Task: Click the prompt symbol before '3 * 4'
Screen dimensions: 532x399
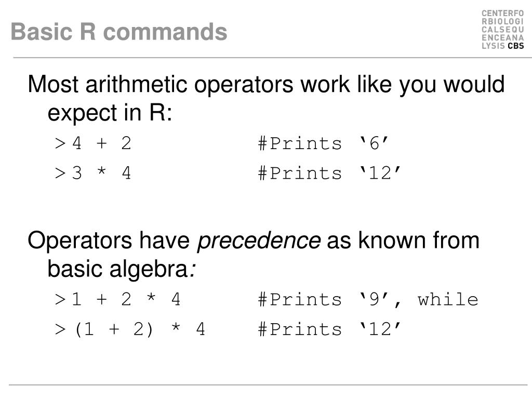Action: click(x=60, y=174)
